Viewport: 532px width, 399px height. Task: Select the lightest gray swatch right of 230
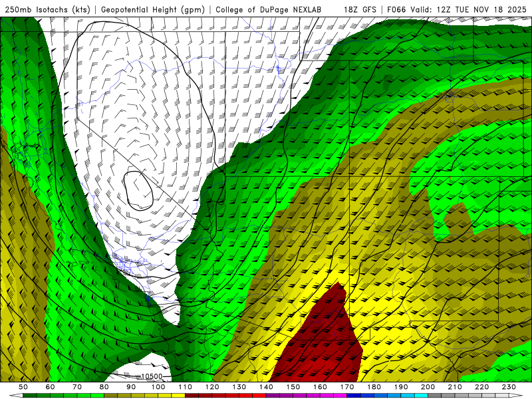click(502, 396)
